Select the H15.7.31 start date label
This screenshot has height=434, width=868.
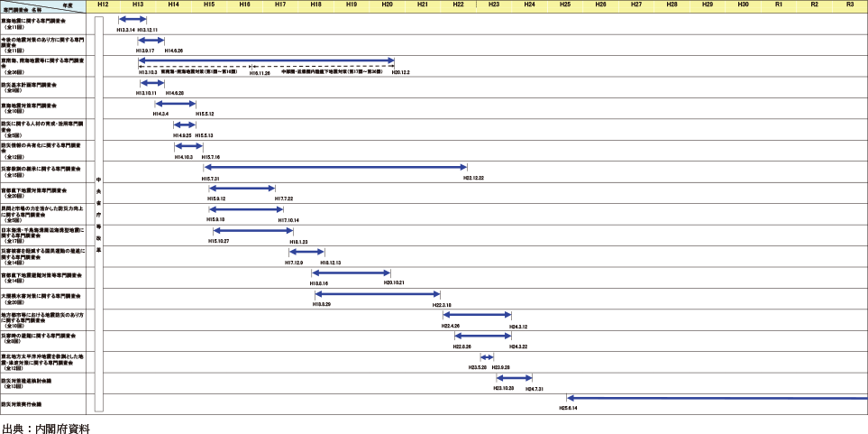coord(211,178)
